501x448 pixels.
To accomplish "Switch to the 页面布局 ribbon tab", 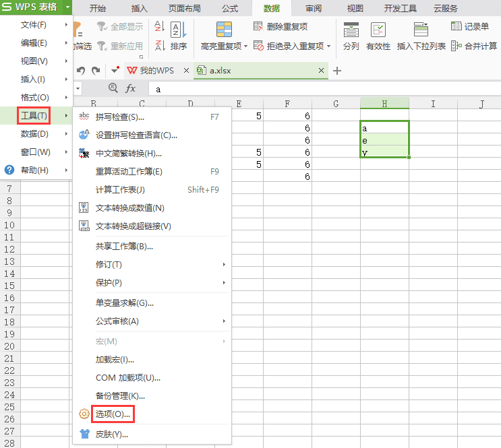I will point(184,8).
